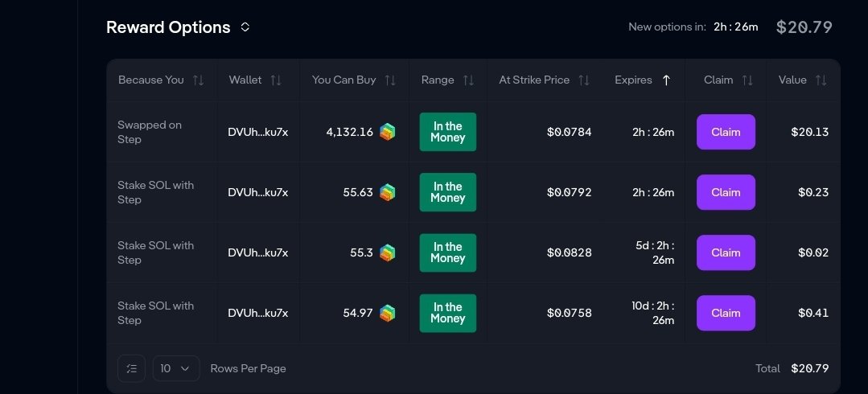This screenshot has width=868, height=394.
Task: Click the 10d : 2h : 26m expiry
Action: pyautogui.click(x=653, y=313)
